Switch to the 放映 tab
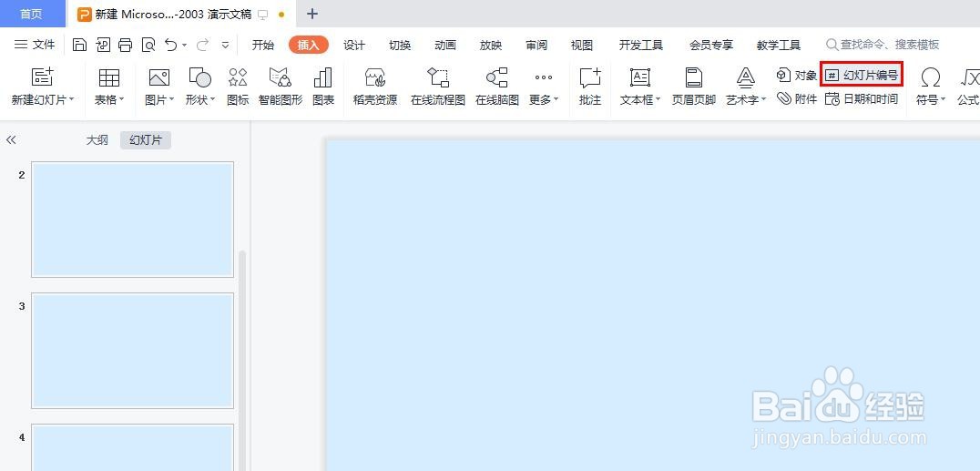The height and width of the screenshot is (471, 980). click(x=491, y=45)
